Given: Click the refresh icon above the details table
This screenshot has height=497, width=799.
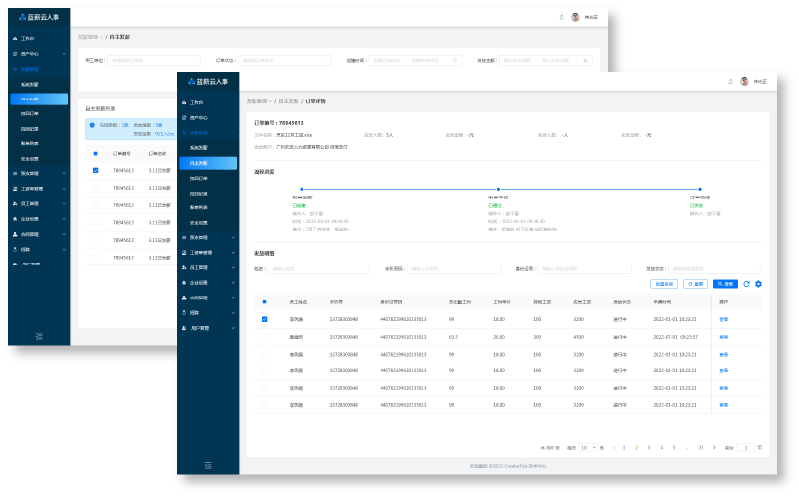Looking at the screenshot, I should tap(746, 284).
